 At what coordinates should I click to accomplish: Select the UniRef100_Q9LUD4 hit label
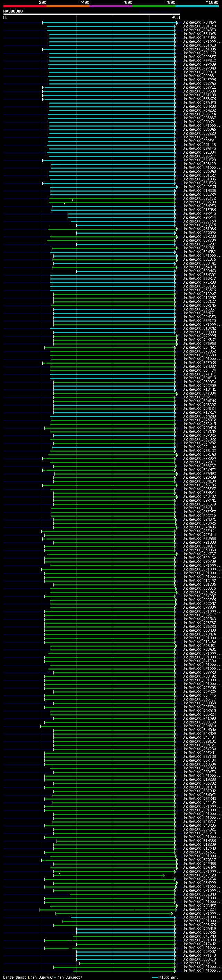(199, 153)
